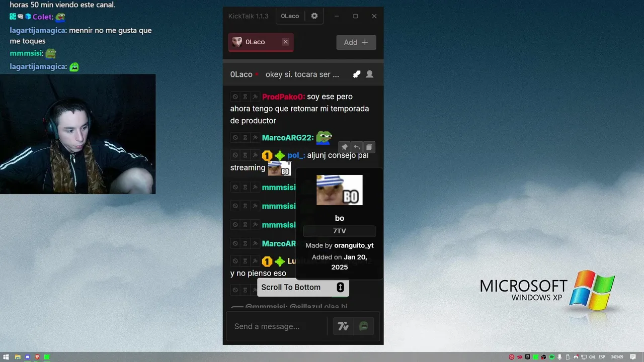The height and width of the screenshot is (362, 644).
Task: Click 'Colet' username in overlay chat
Action: (x=43, y=17)
